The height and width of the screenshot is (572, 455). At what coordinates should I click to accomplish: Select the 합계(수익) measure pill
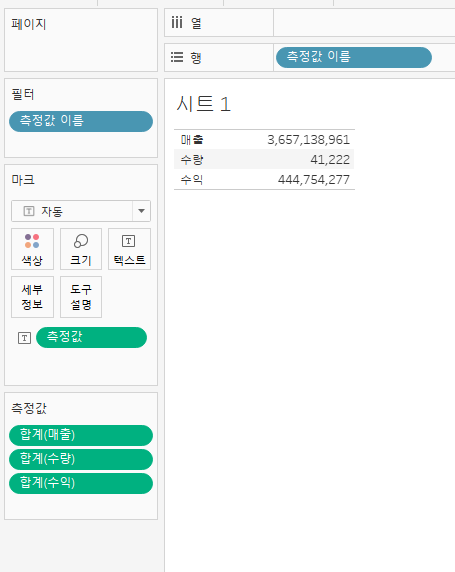point(81,483)
